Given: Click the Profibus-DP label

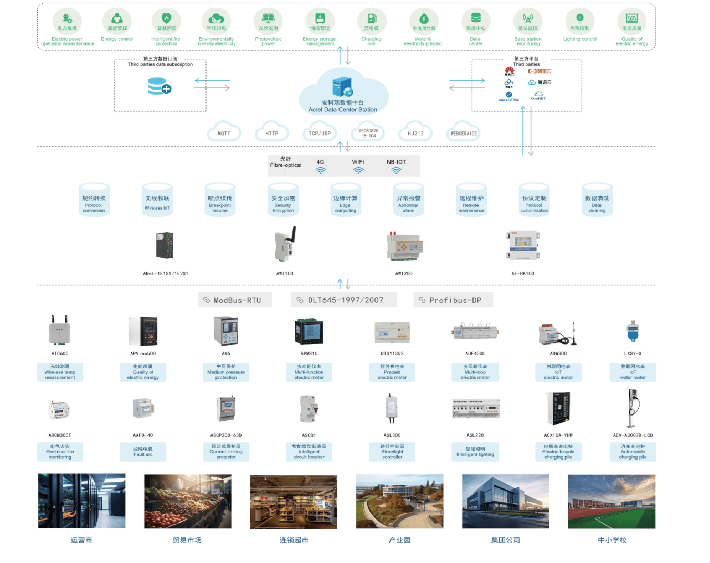Looking at the screenshot, I should click(x=453, y=300).
